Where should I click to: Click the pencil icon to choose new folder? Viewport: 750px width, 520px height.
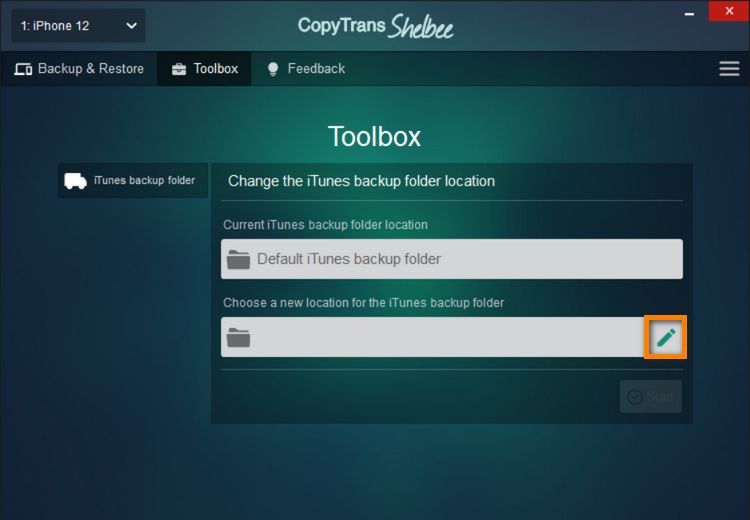665,337
